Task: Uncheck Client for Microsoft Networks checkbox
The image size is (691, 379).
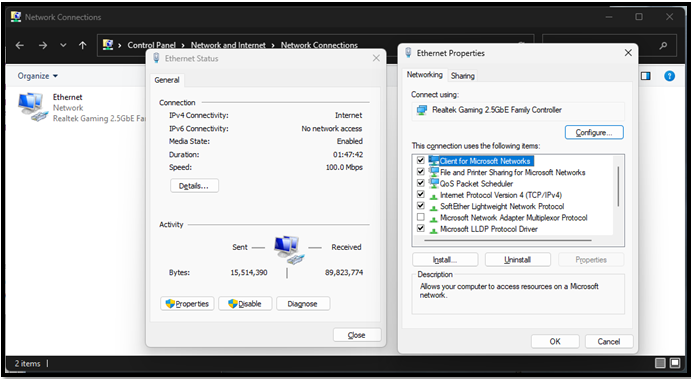Action: click(x=420, y=160)
